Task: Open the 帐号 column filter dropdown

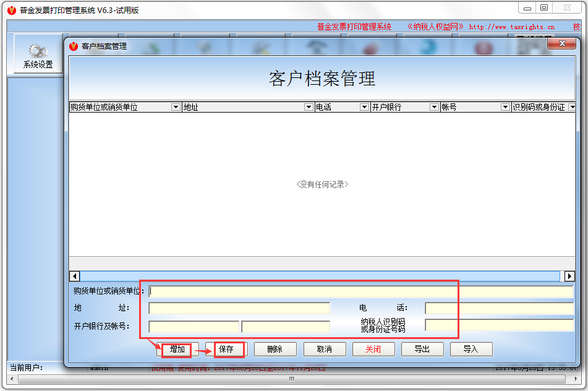Action: (505, 106)
